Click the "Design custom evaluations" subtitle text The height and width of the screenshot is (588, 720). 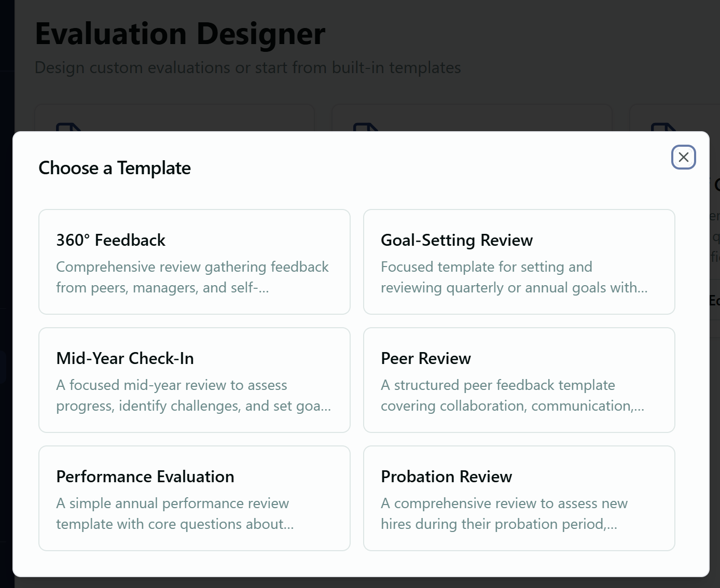pos(247,67)
